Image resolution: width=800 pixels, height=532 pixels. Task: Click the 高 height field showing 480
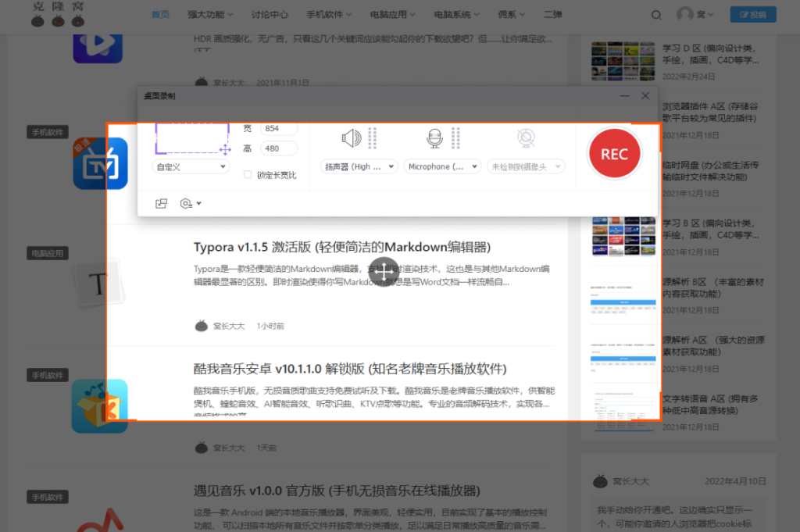279,148
